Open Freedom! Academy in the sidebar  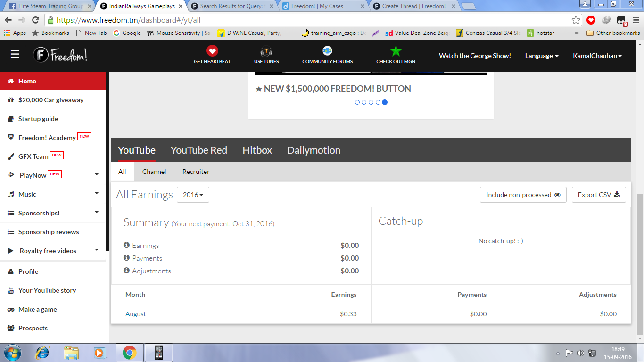(47, 138)
